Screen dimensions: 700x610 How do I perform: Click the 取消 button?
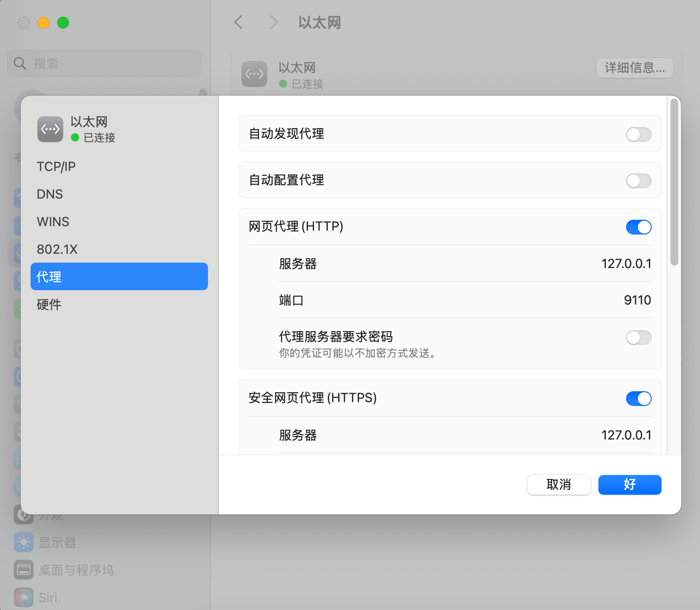click(559, 485)
